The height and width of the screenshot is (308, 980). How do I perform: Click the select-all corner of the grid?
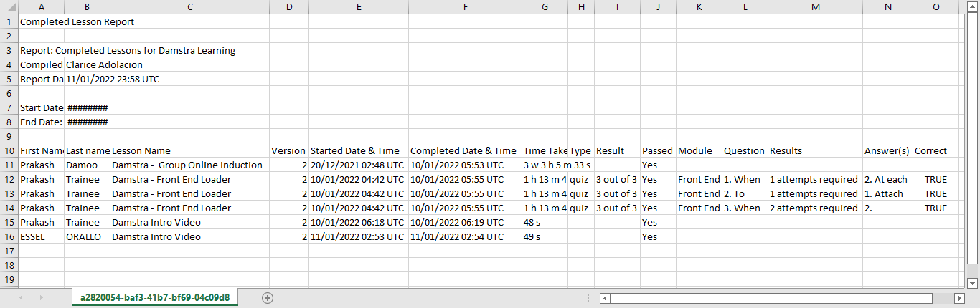9,6
